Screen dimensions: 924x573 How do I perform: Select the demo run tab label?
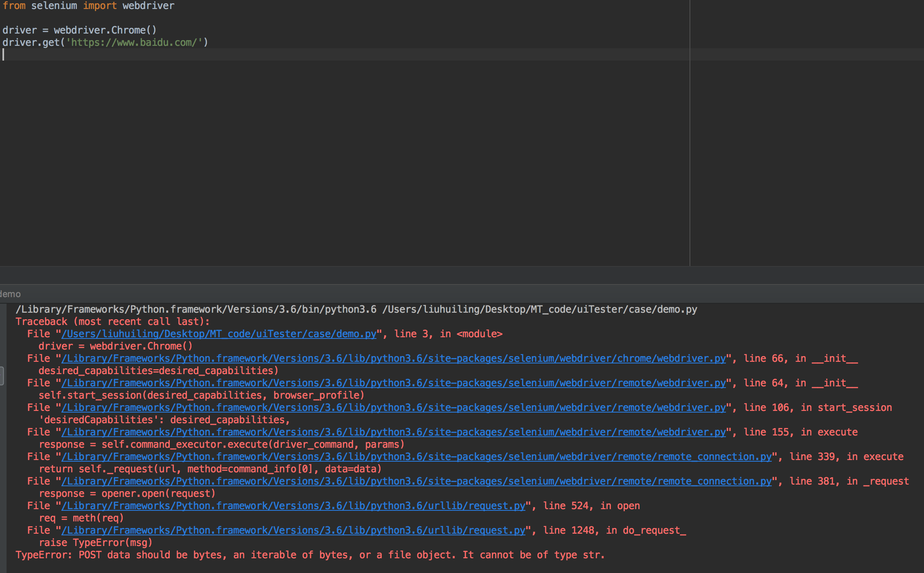[x=10, y=294]
